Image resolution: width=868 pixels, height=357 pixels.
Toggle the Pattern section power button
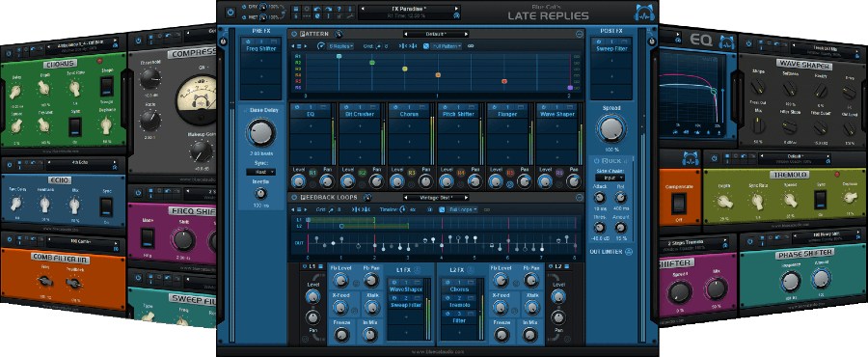[x=294, y=35]
